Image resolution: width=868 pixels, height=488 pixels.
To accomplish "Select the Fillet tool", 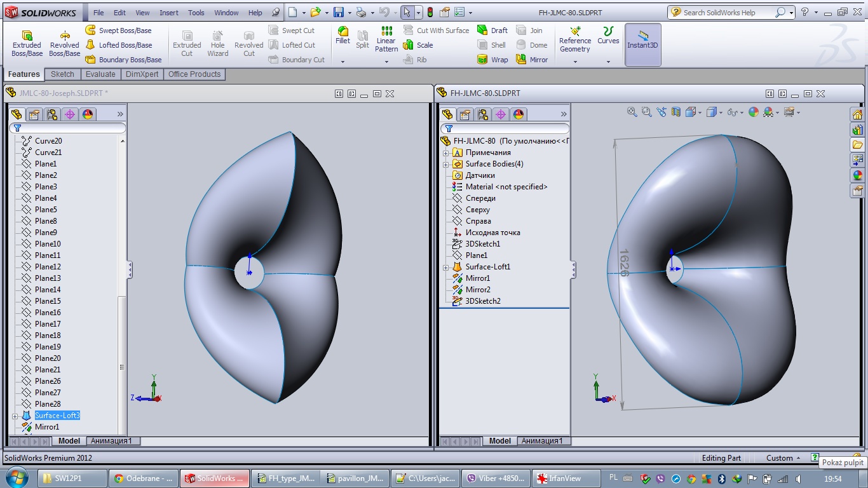I will point(342,36).
